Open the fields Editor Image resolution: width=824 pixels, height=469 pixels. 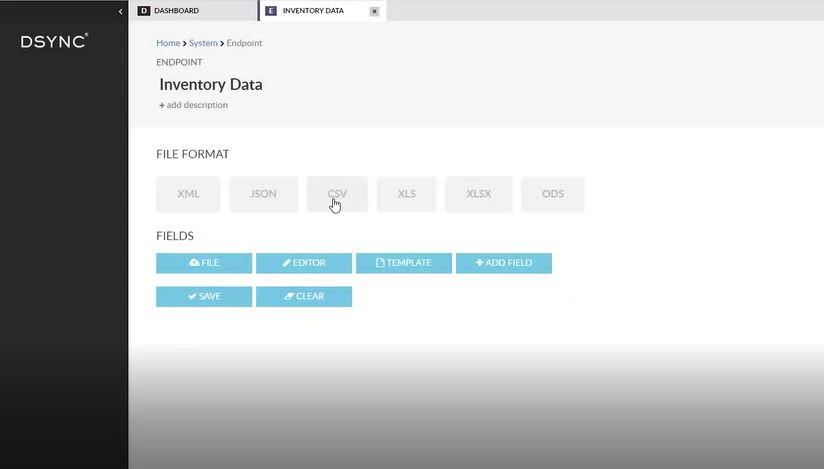304,263
